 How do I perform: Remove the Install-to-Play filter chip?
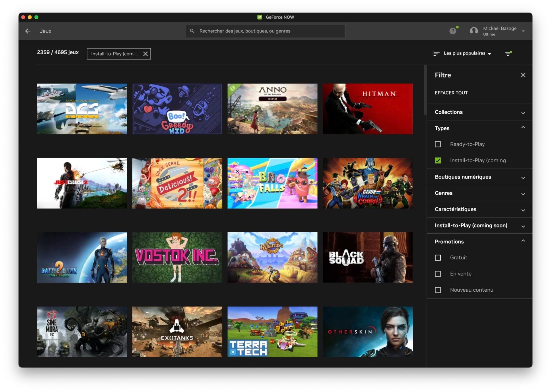coord(145,54)
